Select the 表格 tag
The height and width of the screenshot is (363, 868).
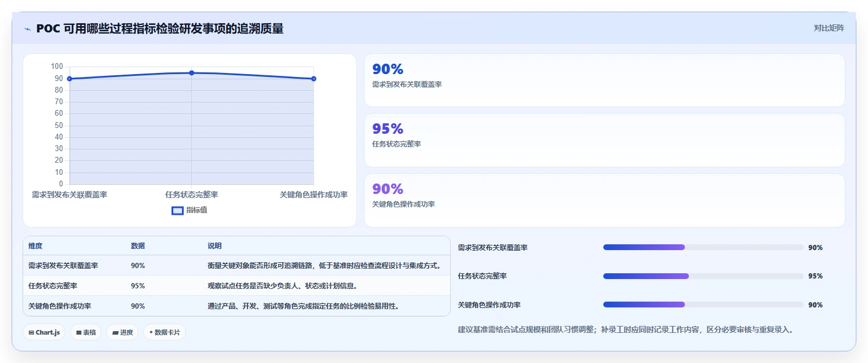coord(86,332)
